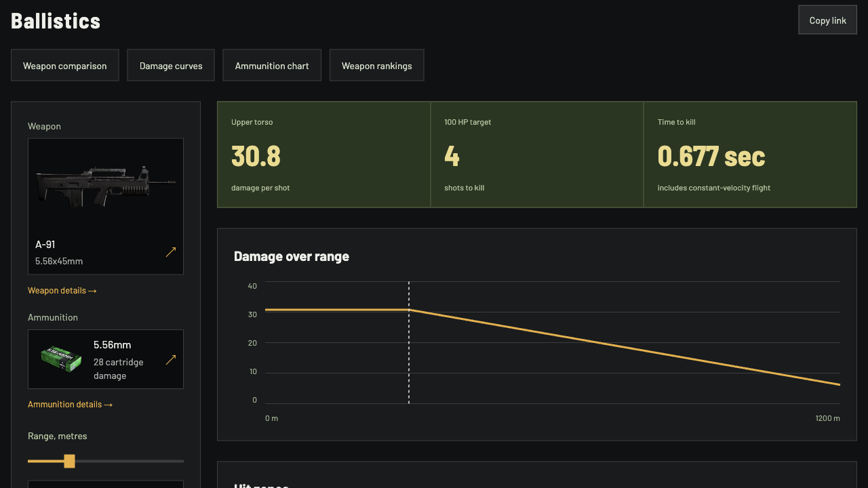
Task: Switch to the Damage curves tab
Action: click(x=171, y=66)
